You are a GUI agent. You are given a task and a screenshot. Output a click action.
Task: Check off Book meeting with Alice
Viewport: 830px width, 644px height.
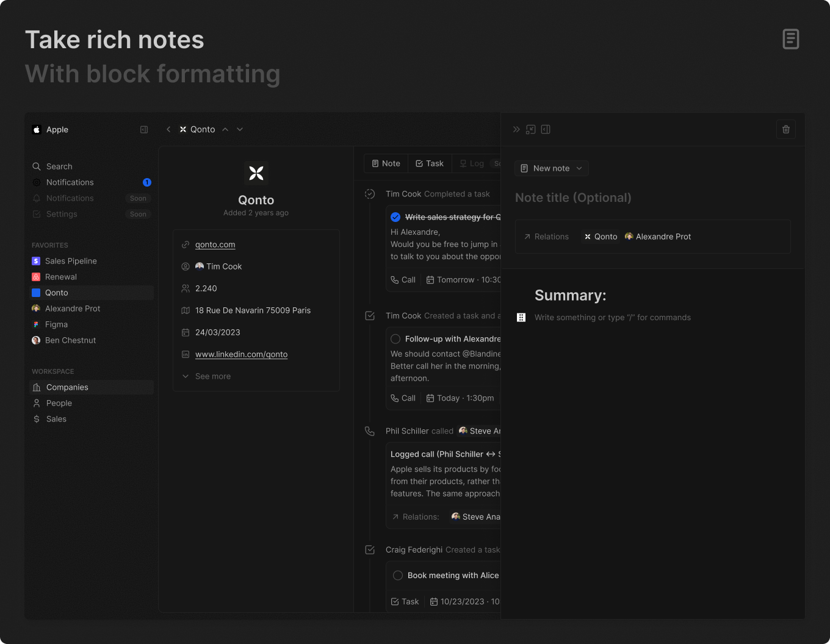[x=398, y=576]
